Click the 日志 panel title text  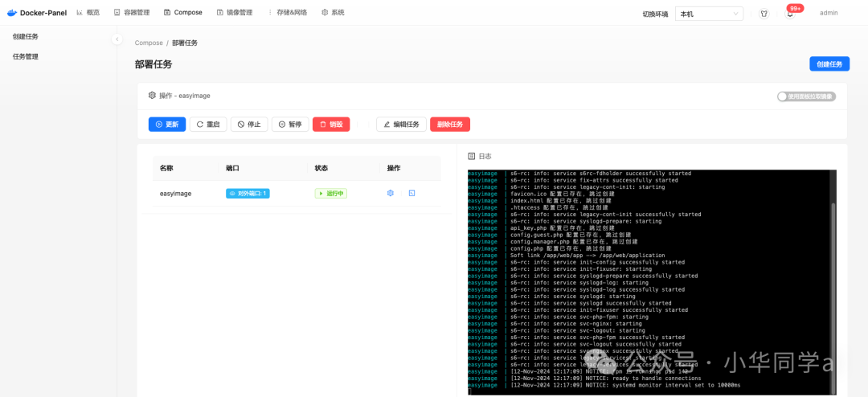click(x=485, y=157)
